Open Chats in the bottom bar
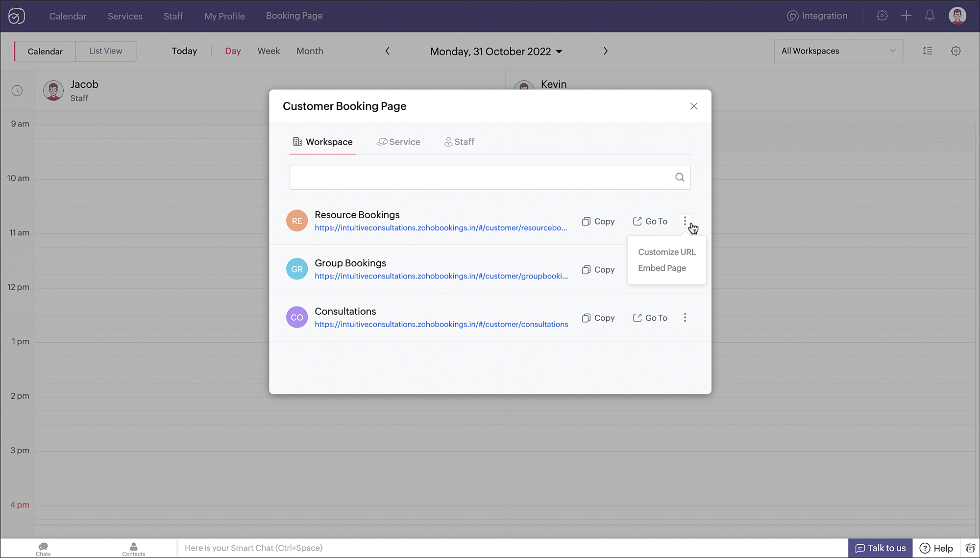Image resolution: width=980 pixels, height=558 pixels. click(x=43, y=549)
